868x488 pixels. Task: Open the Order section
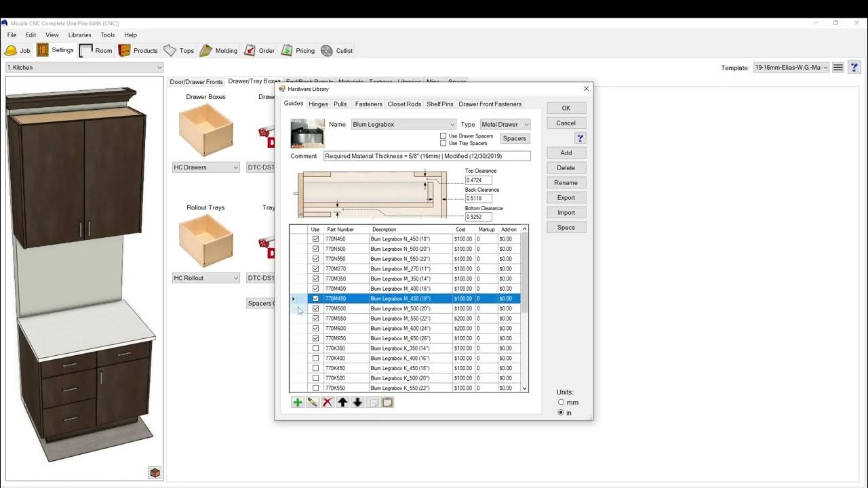click(259, 50)
